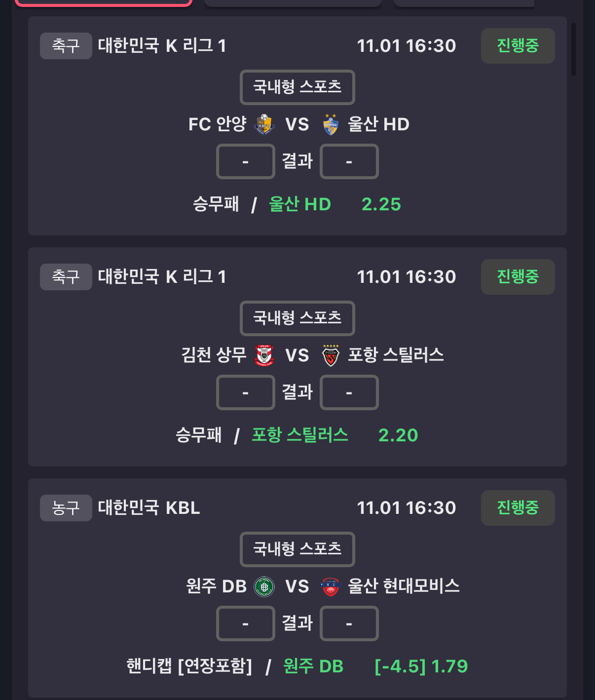Viewport: 595px width, 700px height.
Task: Select the 포항 스틸러스 team logo
Action: [331, 355]
